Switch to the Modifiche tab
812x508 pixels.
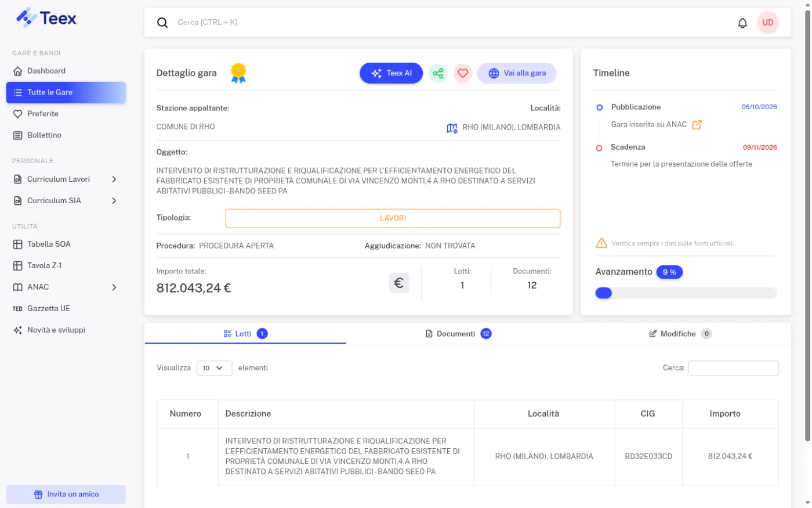680,334
